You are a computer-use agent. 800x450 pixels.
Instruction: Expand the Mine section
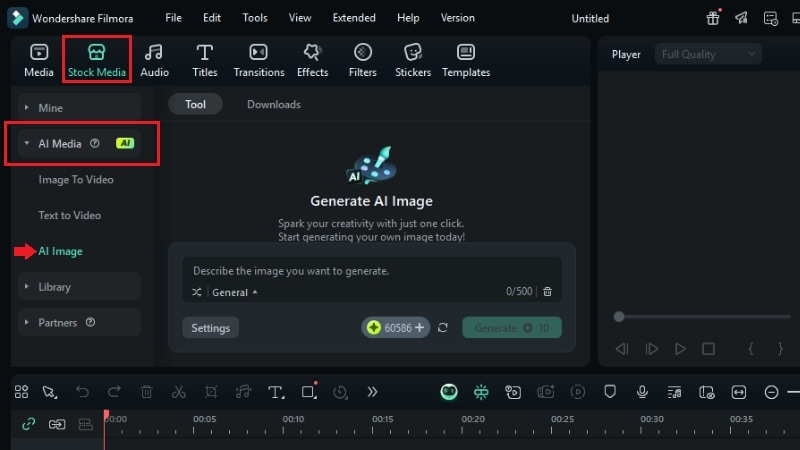coord(80,108)
